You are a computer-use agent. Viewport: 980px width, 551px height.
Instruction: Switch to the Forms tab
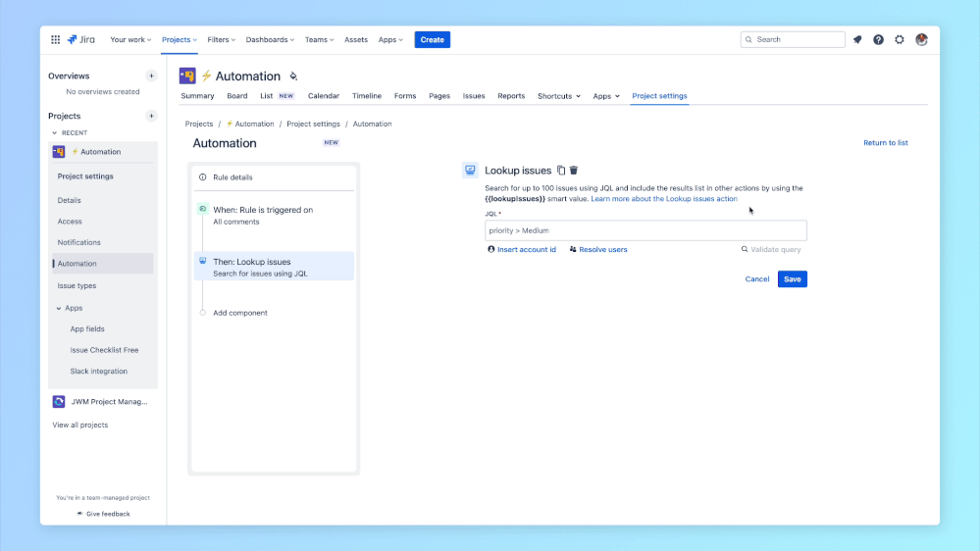click(x=405, y=96)
